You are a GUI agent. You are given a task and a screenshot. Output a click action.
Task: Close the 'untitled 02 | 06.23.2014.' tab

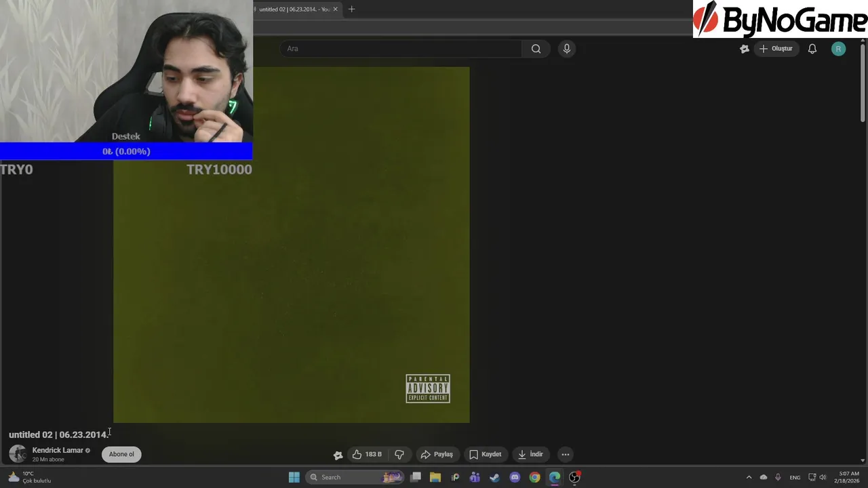335,9
